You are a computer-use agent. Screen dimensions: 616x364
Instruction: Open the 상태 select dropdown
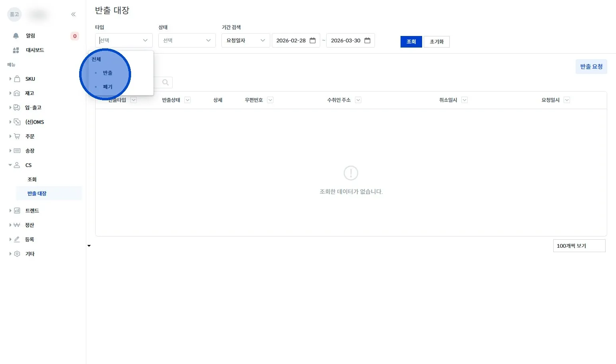tap(187, 40)
